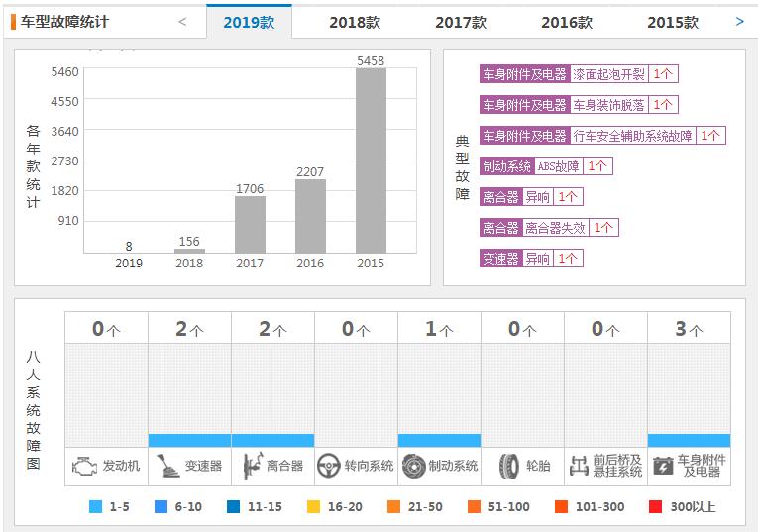758x532 pixels.
Task: Click the 11-15 legend color swatch
Action: 234,507
